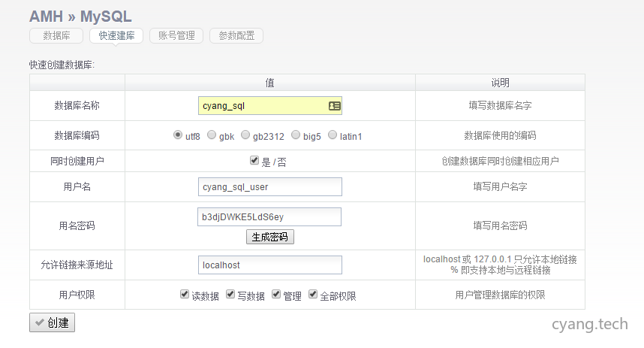Select the utf8 encoding radio button
Screen dimensions: 644x348
(x=178, y=135)
